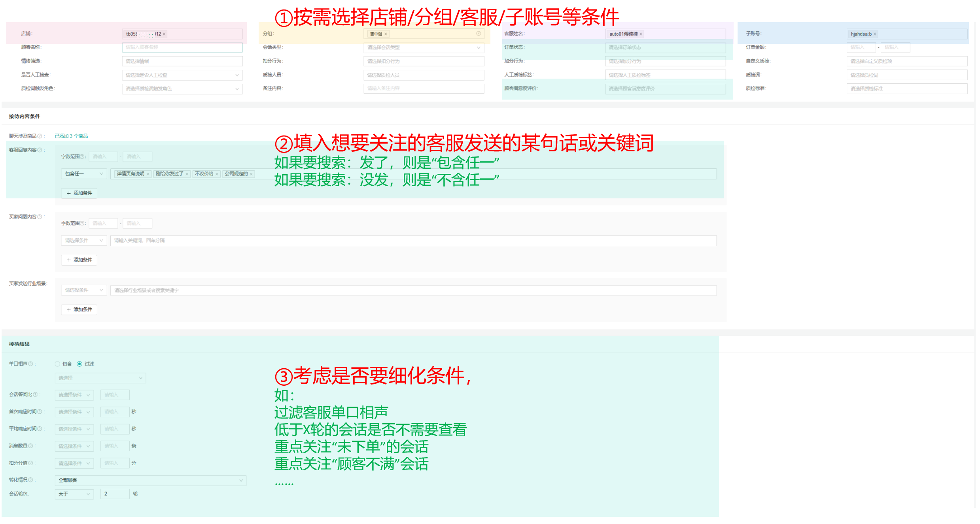Screen dimensions: 980x524
Task: Focus the 订单金额 minimum input
Action: click(861, 47)
